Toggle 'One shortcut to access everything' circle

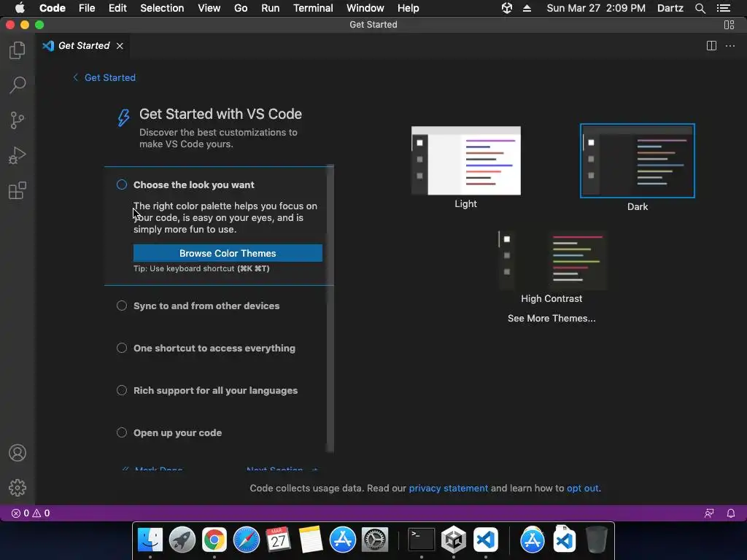coord(122,348)
